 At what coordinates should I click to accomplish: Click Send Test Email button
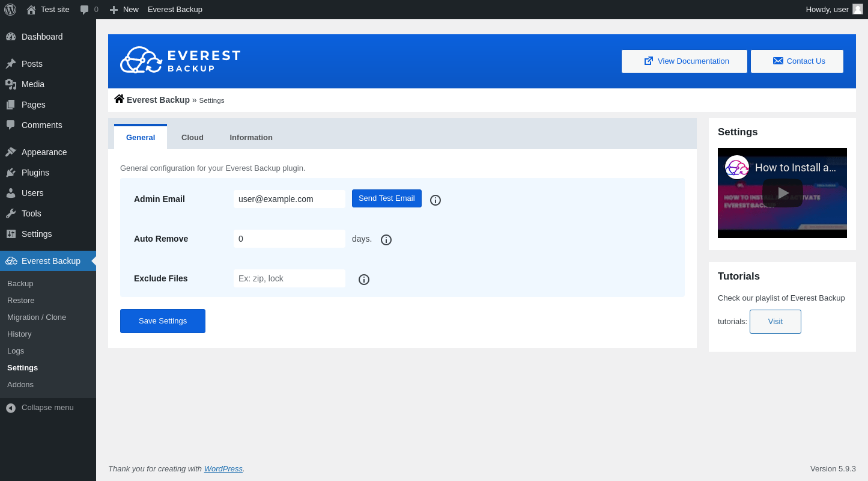pos(387,198)
